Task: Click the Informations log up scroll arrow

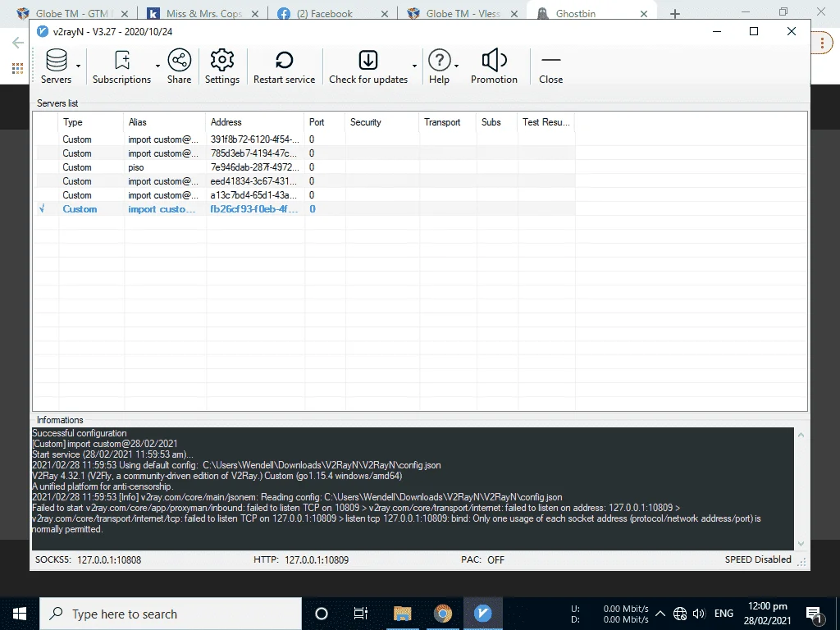Action: click(x=801, y=435)
